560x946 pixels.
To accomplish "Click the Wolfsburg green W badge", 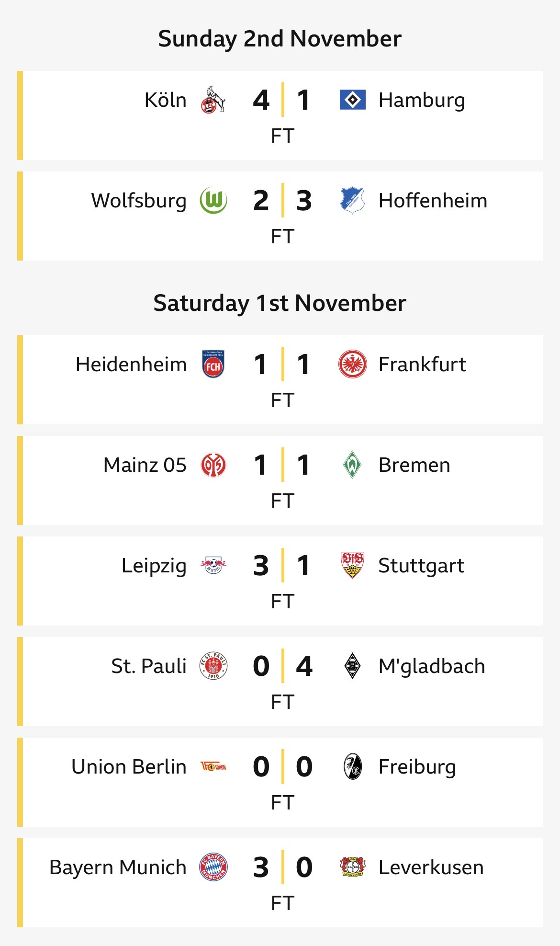I will click(213, 201).
